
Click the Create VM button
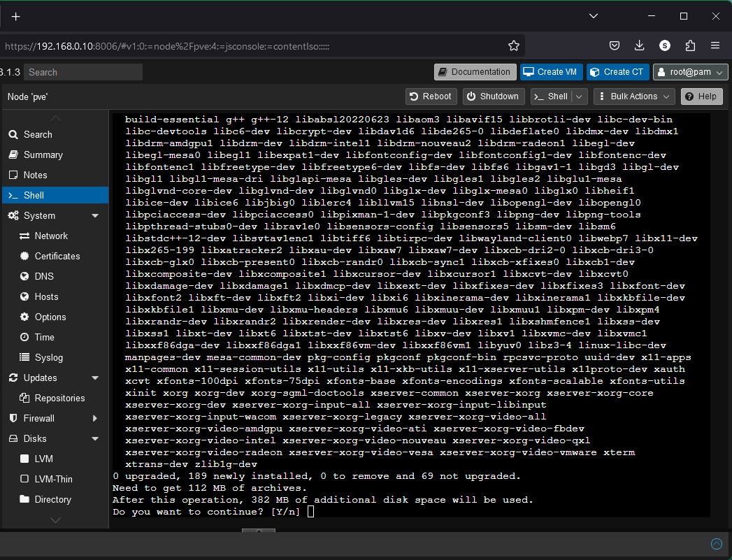(x=552, y=72)
